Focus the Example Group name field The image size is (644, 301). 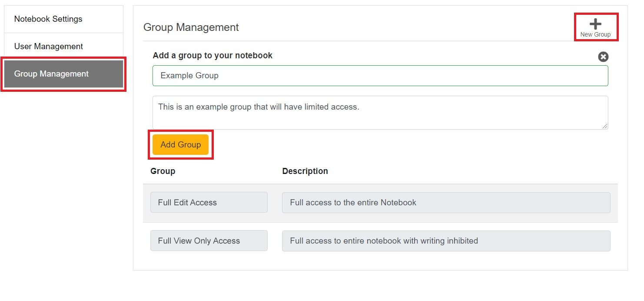coord(380,76)
